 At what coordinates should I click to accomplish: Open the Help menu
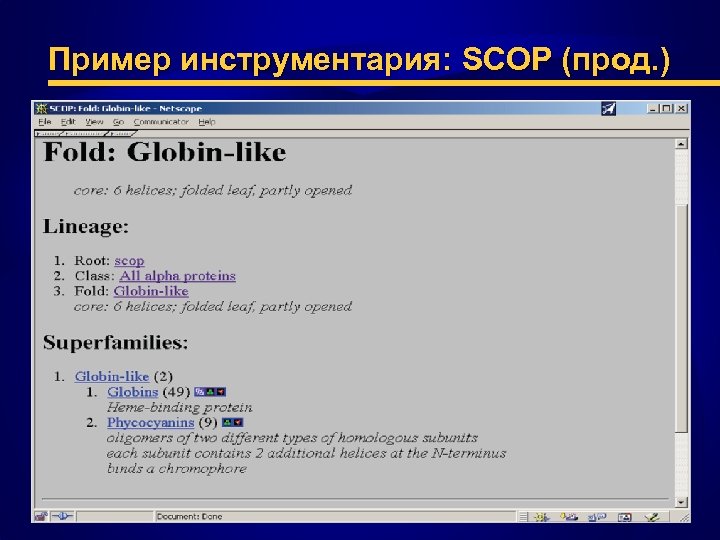[x=207, y=122]
